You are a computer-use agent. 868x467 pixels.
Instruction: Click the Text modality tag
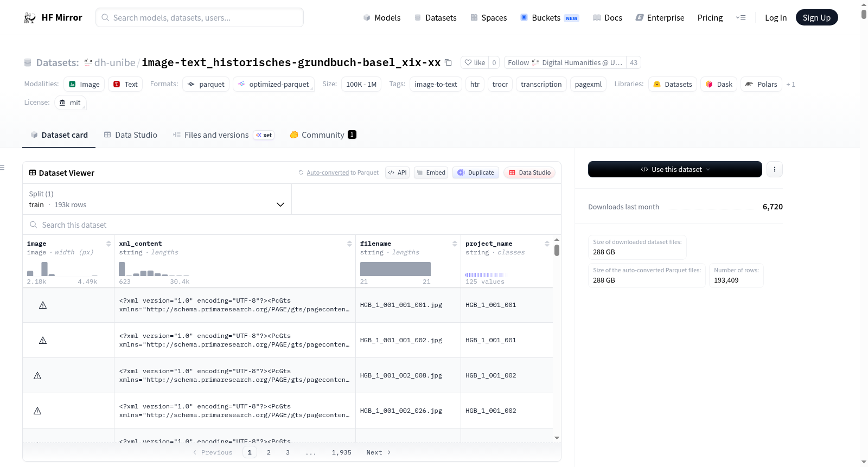(125, 84)
